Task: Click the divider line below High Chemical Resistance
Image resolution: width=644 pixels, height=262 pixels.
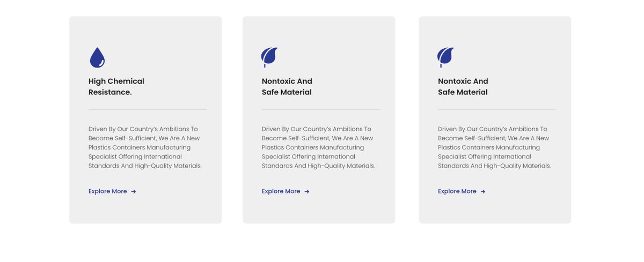Action: tap(148, 110)
